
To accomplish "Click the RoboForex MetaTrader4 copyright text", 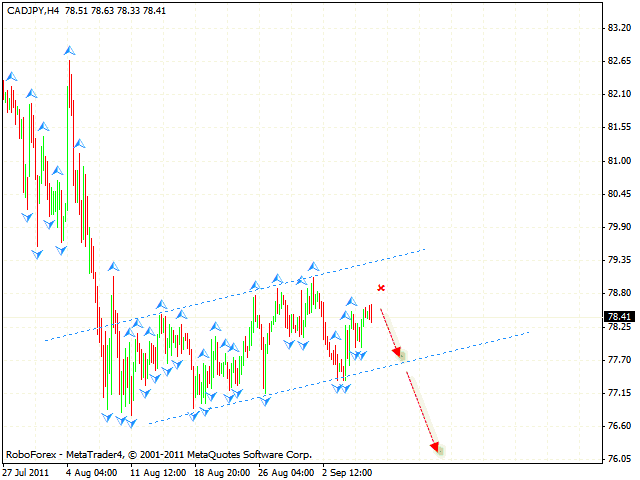I will tap(159, 454).
